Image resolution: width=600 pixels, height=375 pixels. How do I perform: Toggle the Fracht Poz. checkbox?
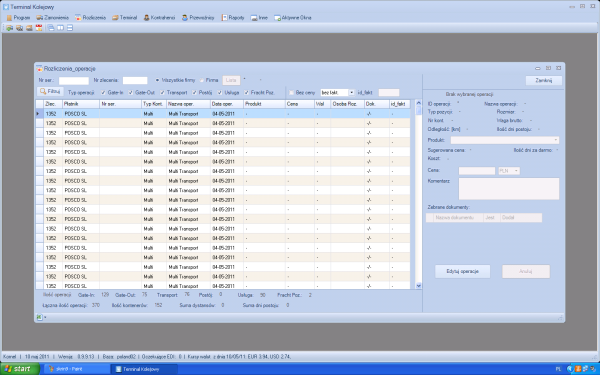click(246, 93)
